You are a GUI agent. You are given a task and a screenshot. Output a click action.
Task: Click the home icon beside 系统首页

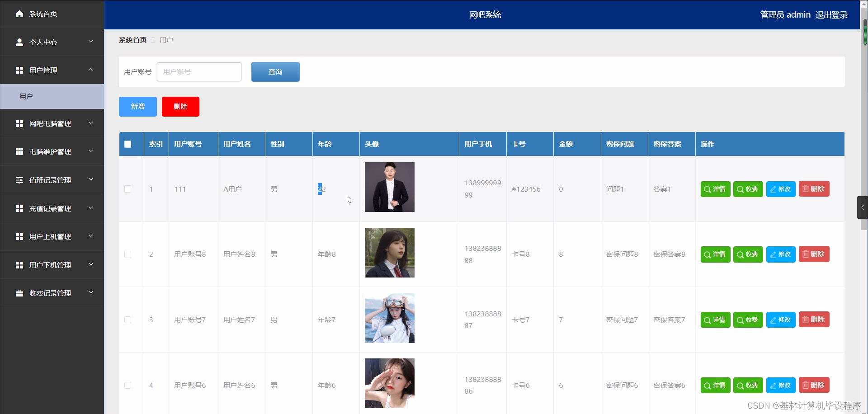click(19, 14)
